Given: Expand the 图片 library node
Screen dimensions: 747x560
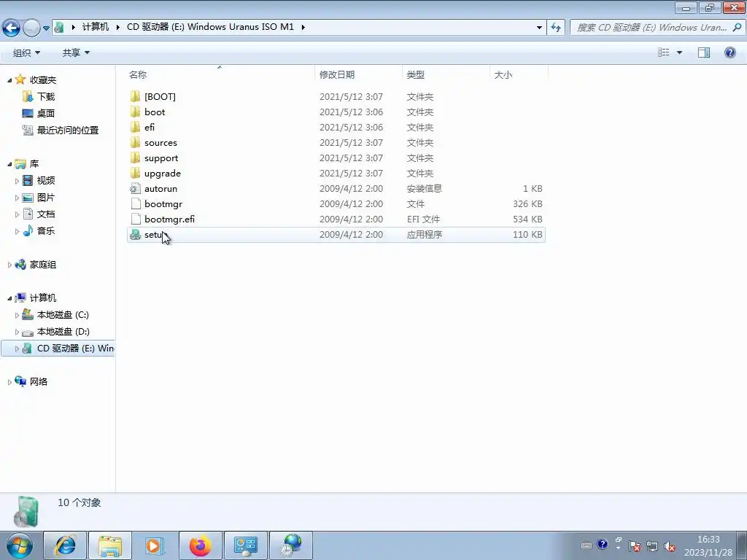Looking at the screenshot, I should pos(17,198).
